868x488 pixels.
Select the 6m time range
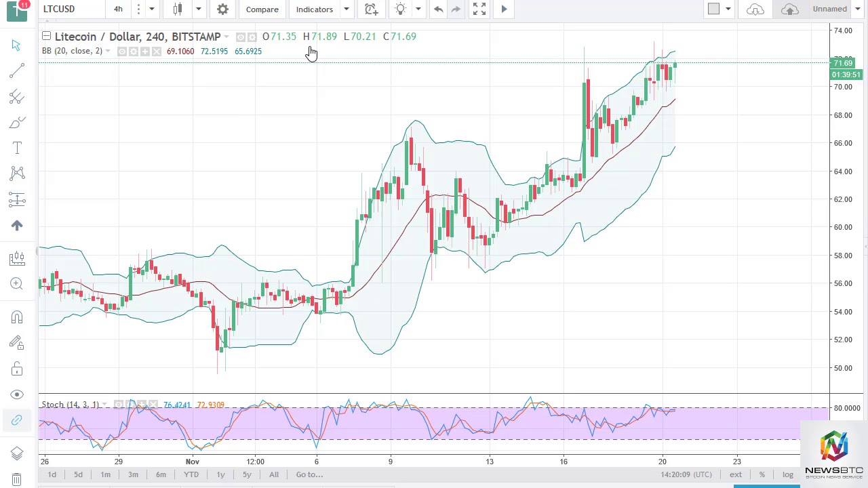pyautogui.click(x=161, y=474)
